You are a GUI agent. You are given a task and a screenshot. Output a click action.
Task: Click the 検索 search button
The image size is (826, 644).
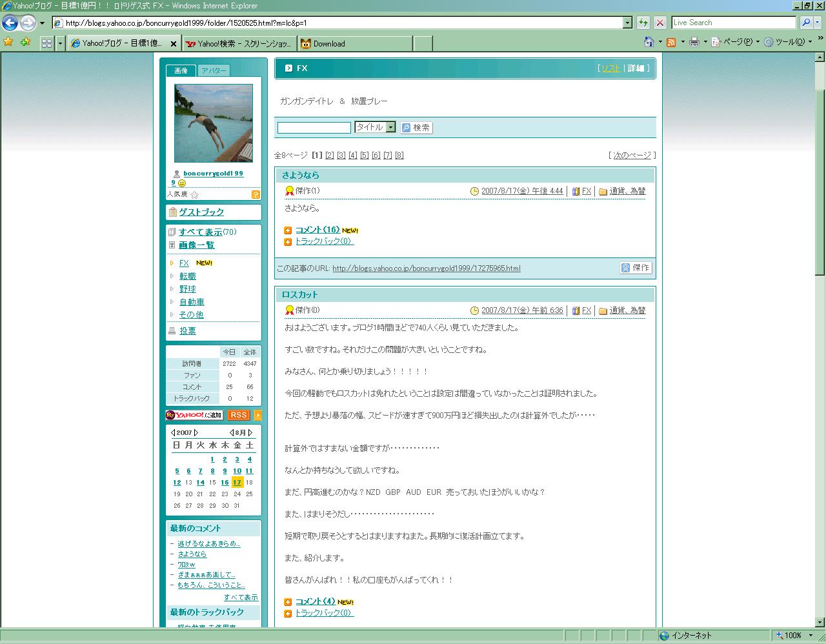tap(416, 128)
